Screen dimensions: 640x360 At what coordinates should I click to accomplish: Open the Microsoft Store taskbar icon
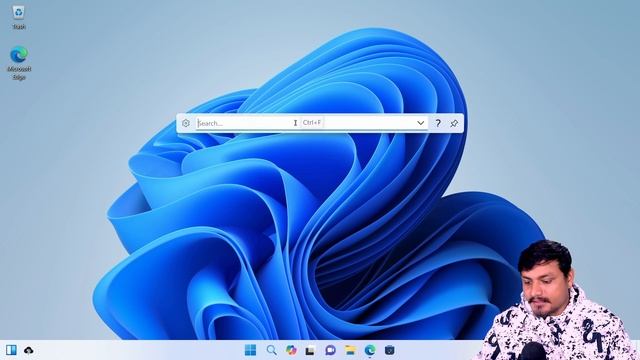[389, 350]
